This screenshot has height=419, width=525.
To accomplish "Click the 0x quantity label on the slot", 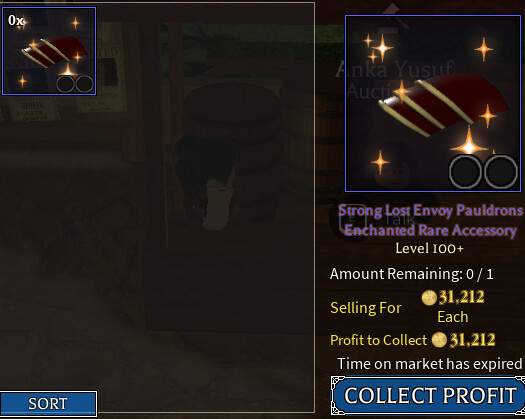I will tap(16, 20).
